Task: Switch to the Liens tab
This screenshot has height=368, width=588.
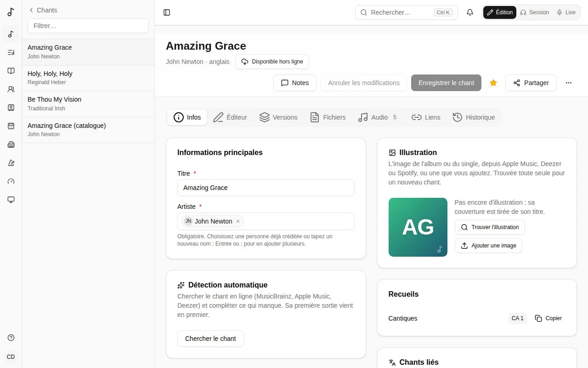Action: (x=426, y=117)
